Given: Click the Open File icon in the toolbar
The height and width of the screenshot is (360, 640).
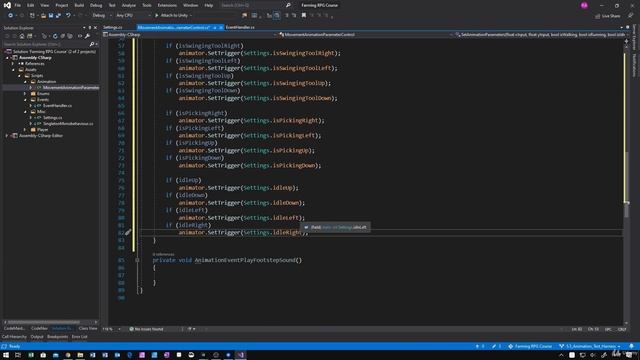Looking at the screenshot, I should 43,16.
